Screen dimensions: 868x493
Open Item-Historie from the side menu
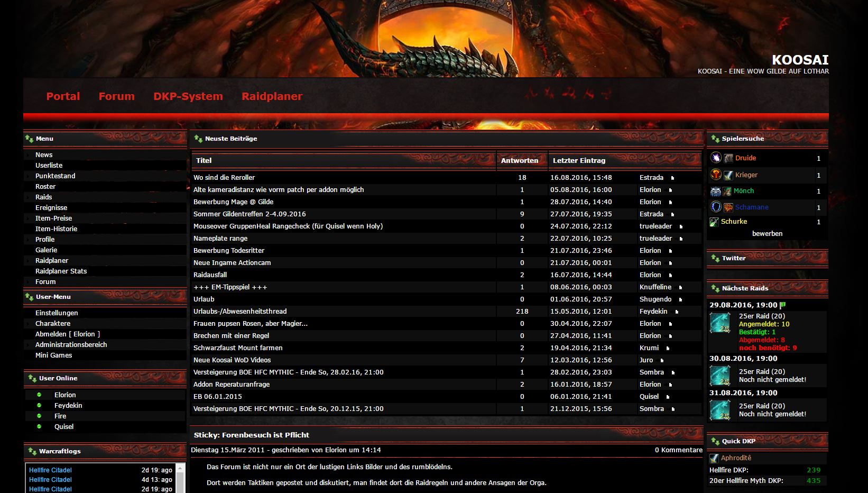click(x=57, y=229)
